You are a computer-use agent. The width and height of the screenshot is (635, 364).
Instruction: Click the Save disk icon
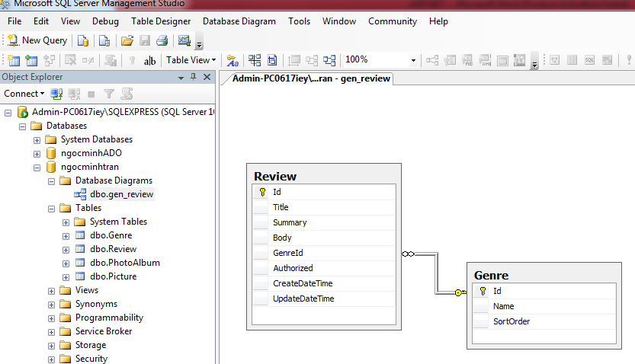145,40
